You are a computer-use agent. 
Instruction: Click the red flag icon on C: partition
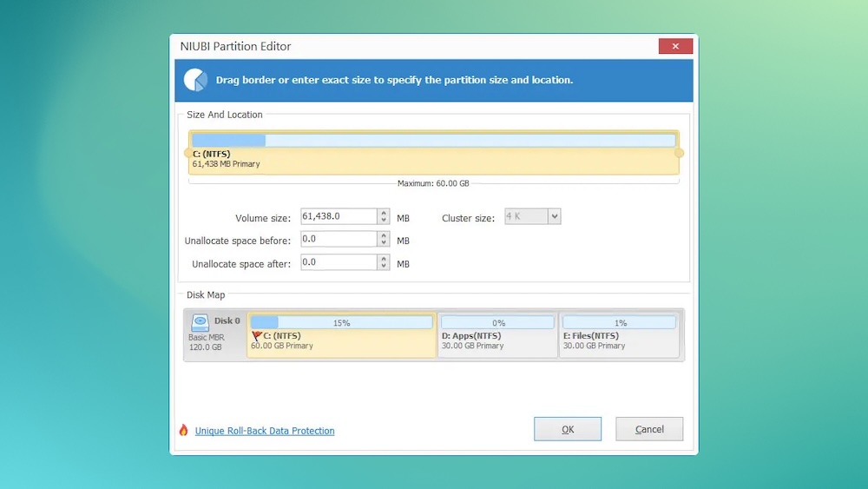click(256, 334)
